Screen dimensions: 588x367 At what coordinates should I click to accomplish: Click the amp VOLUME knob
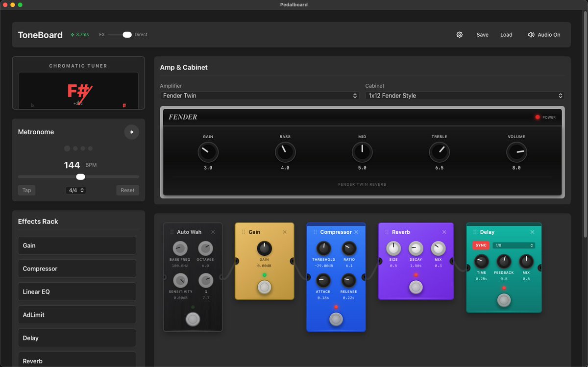pyautogui.click(x=516, y=152)
